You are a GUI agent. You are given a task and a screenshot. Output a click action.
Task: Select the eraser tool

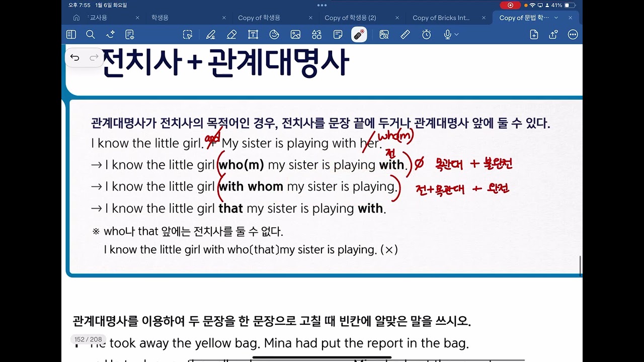click(231, 35)
